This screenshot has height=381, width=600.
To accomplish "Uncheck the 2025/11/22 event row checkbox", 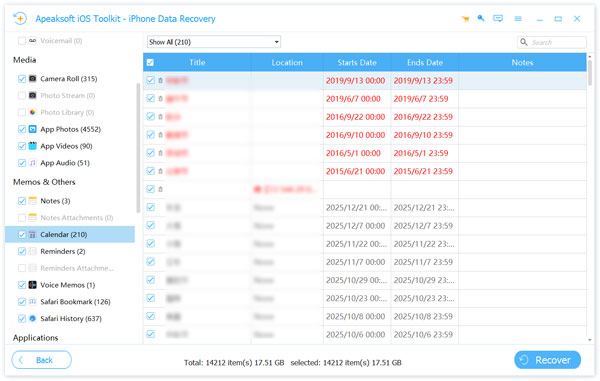I will [x=150, y=243].
